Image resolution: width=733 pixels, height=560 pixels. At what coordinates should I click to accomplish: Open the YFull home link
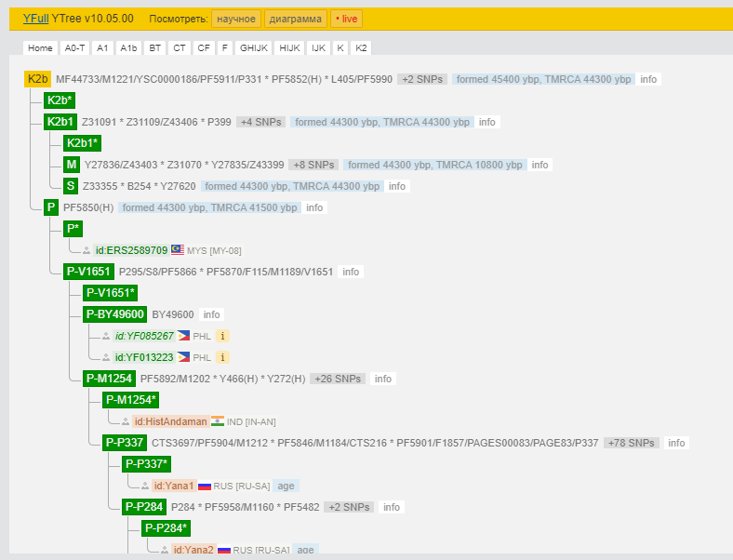pyautogui.click(x=36, y=19)
